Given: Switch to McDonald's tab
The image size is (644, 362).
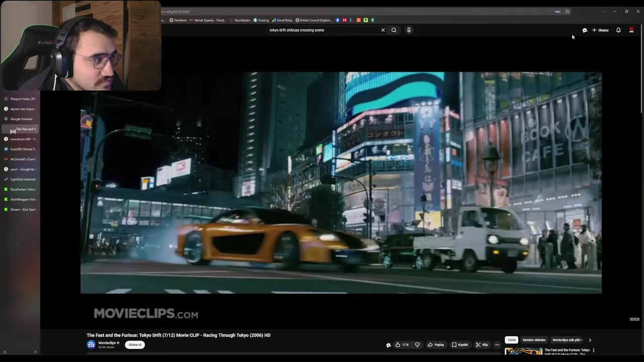Looking at the screenshot, I should click(20, 159).
